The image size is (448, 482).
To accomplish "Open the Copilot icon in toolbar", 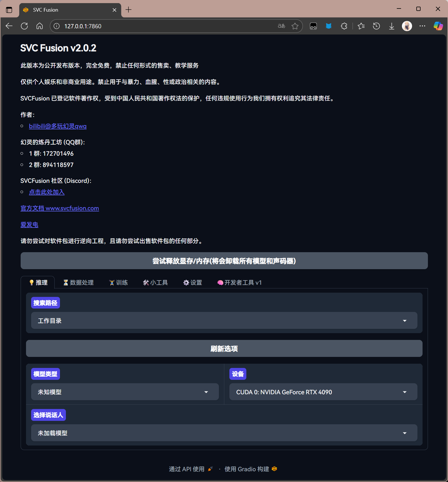I will (438, 26).
